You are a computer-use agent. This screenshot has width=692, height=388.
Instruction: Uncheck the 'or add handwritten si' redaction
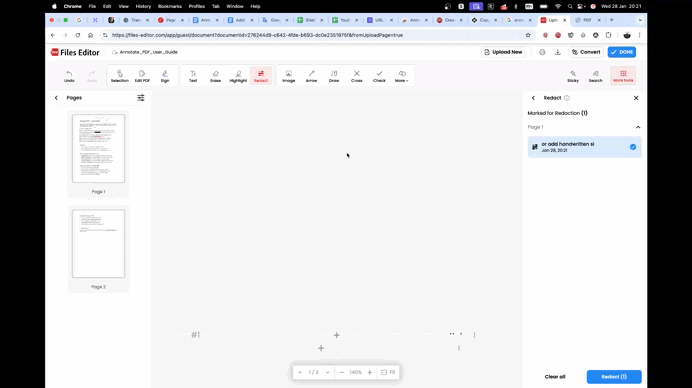tap(633, 147)
